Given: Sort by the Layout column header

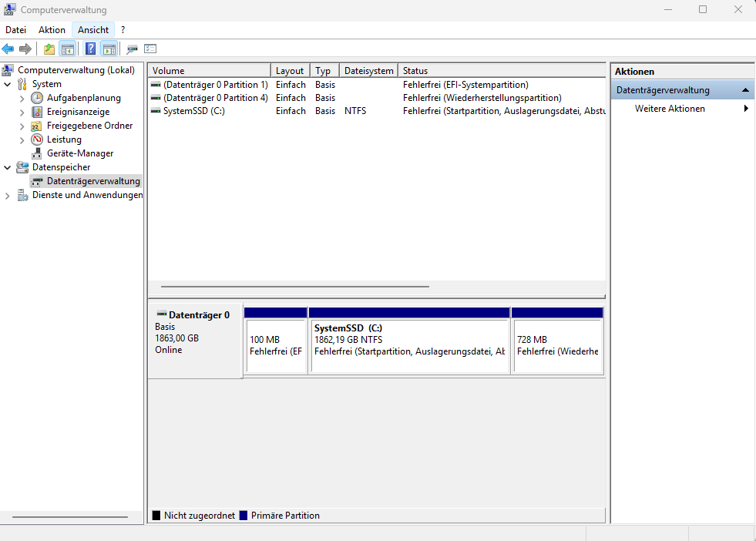Looking at the screenshot, I should 291,70.
